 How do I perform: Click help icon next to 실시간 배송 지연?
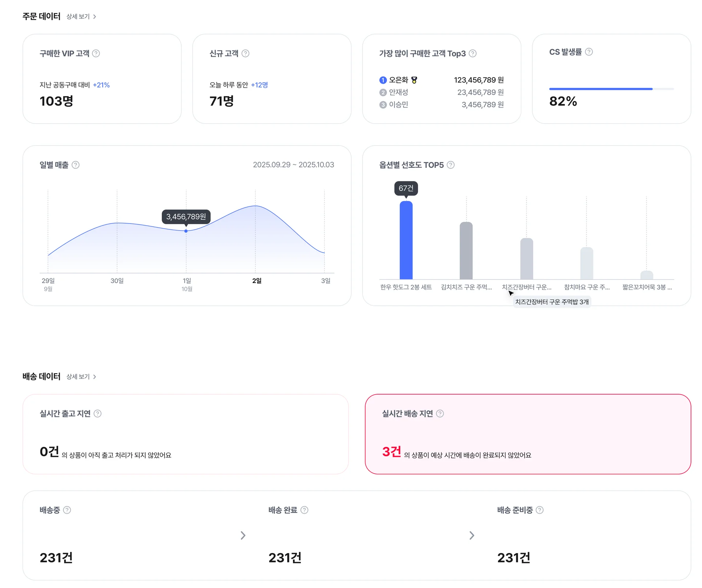(440, 414)
